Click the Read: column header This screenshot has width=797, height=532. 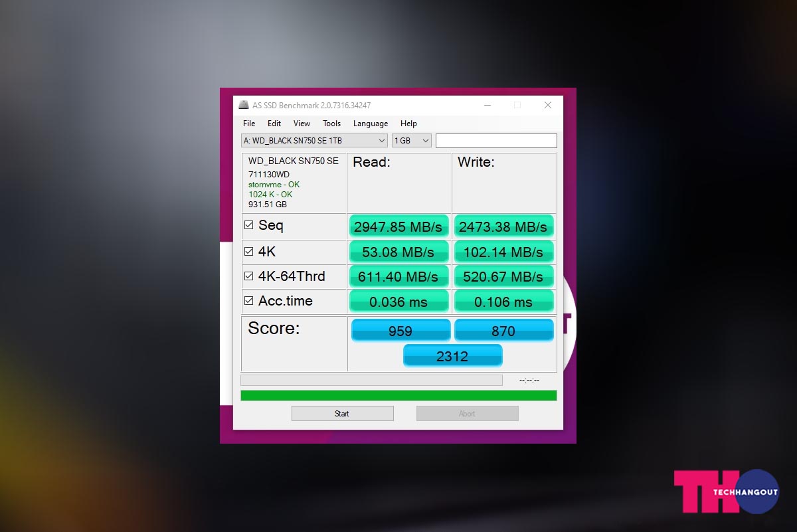point(371,163)
